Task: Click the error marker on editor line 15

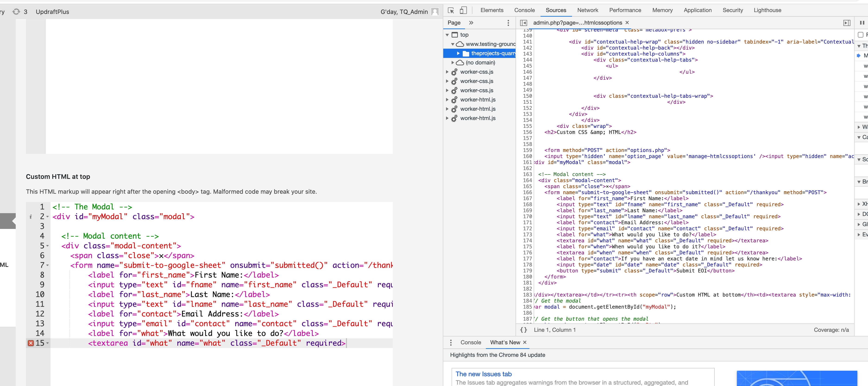Action: [x=31, y=343]
